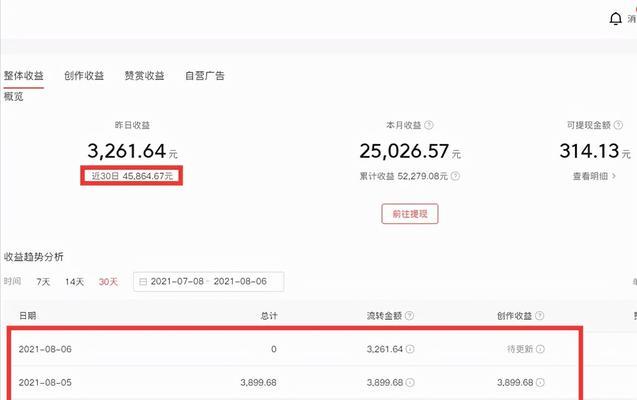Image resolution: width=637 pixels, height=400 pixels.
Task: Click the 概览 label
Action: point(13,96)
